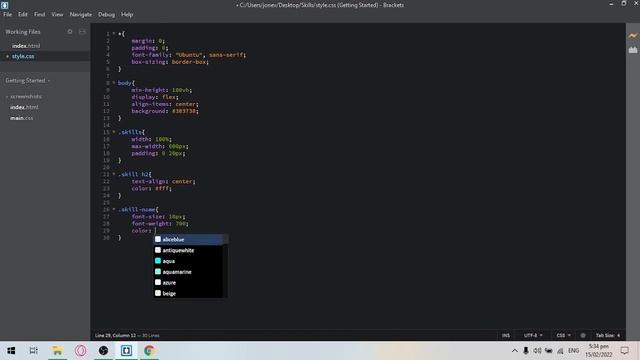
Task: Expand the screenshots folder
Action: (25, 97)
